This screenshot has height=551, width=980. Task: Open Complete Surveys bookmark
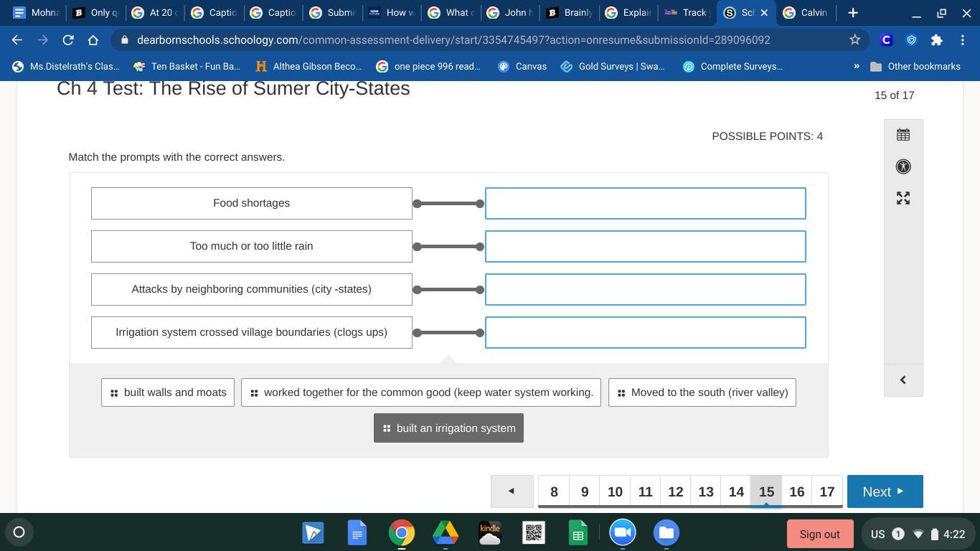[x=732, y=66]
